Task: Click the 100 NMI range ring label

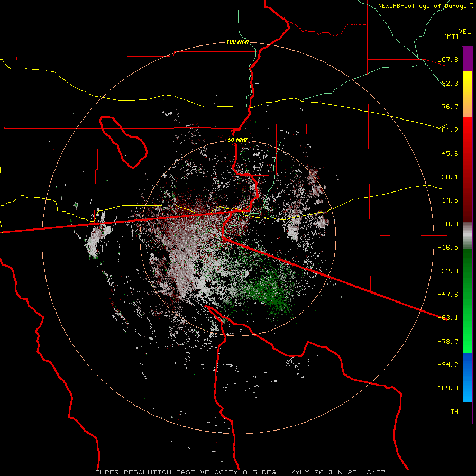Action: pyautogui.click(x=237, y=42)
